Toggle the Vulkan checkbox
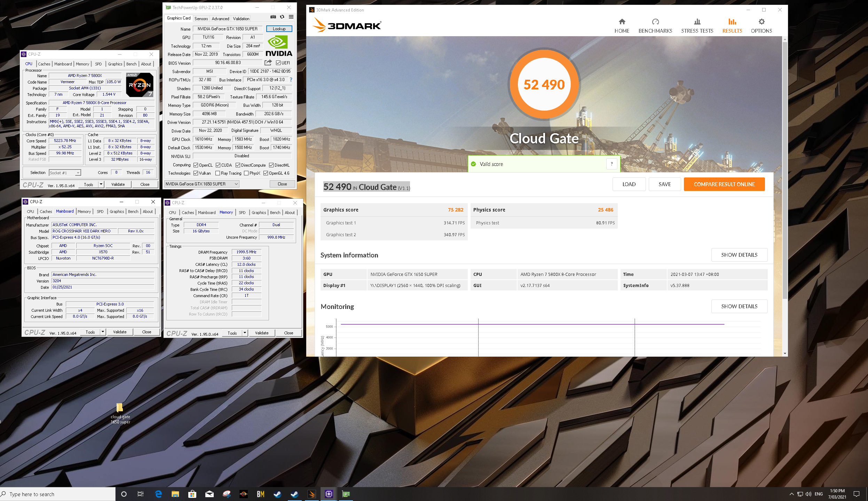Viewport: 868px width, 501px height. pyautogui.click(x=196, y=173)
